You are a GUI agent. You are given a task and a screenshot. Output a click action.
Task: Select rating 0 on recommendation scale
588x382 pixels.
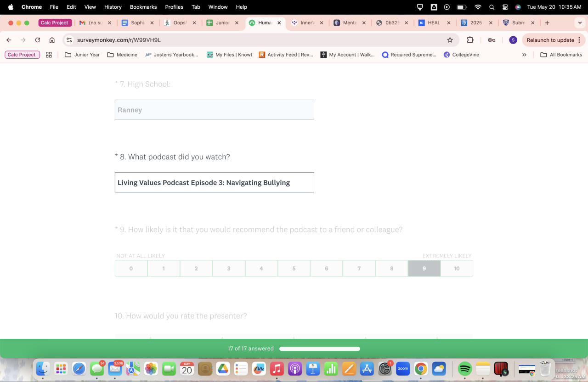coord(131,269)
